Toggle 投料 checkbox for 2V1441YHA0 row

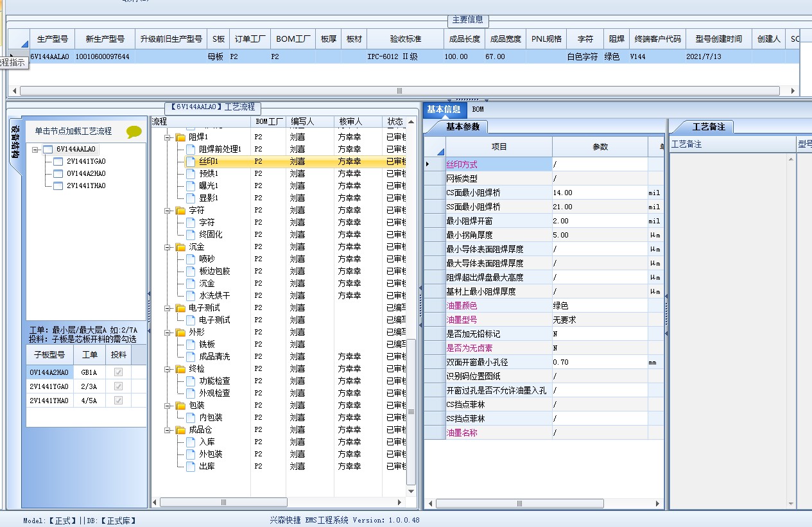[x=118, y=401]
